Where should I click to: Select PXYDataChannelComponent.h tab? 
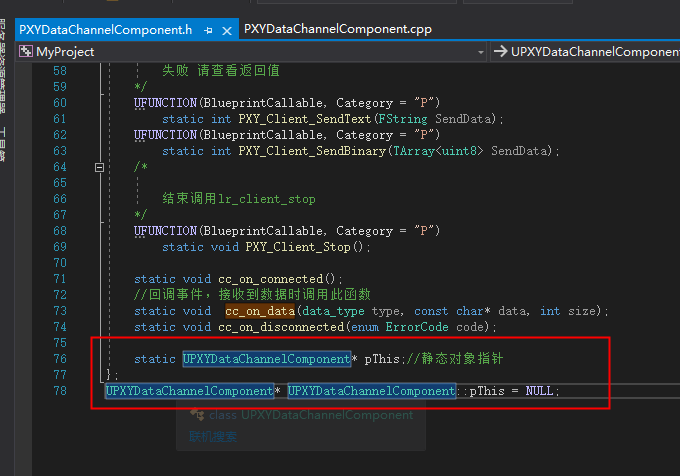105,29
